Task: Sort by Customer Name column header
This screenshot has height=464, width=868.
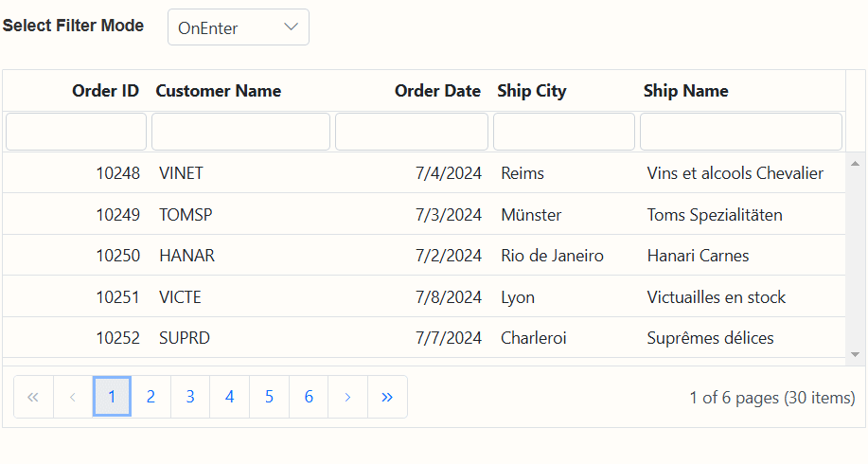Action: pyautogui.click(x=219, y=91)
